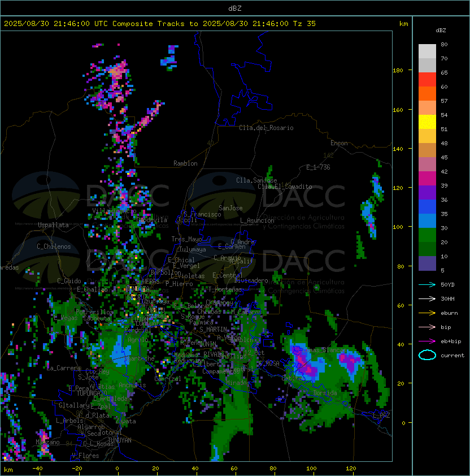This screenshot has height=476, width=470.
Task: Select the slate purple 5-10 dBZ swatch
Action: pyautogui.click(x=427, y=263)
